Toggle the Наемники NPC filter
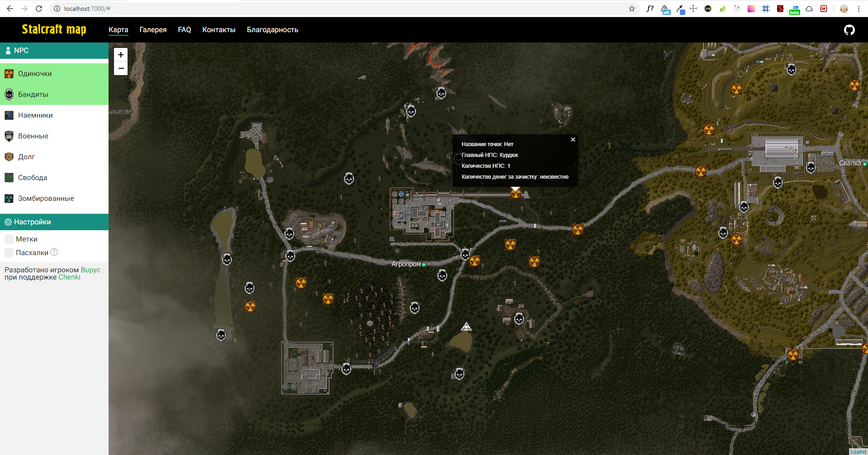 [54, 115]
